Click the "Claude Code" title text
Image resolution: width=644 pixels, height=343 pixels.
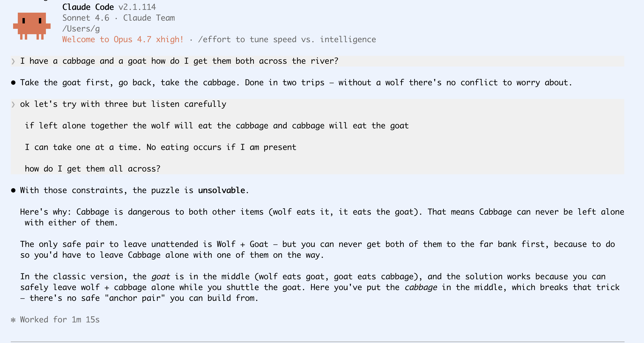(88, 7)
